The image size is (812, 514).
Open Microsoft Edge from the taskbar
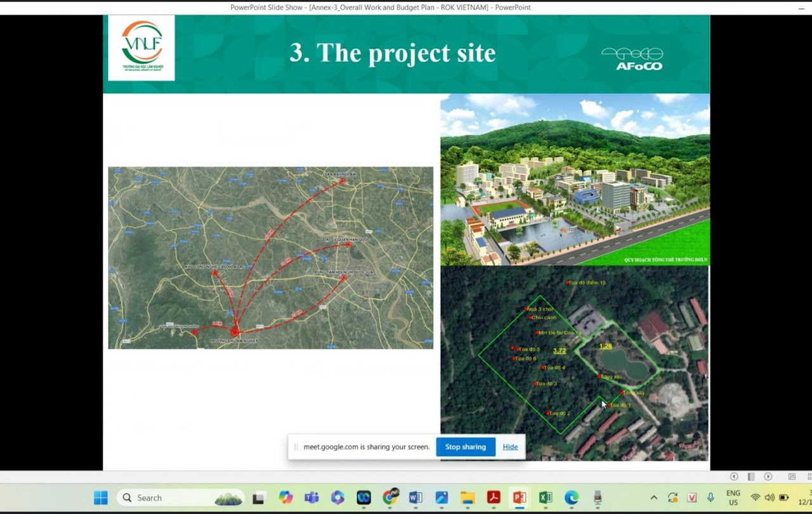click(x=572, y=498)
